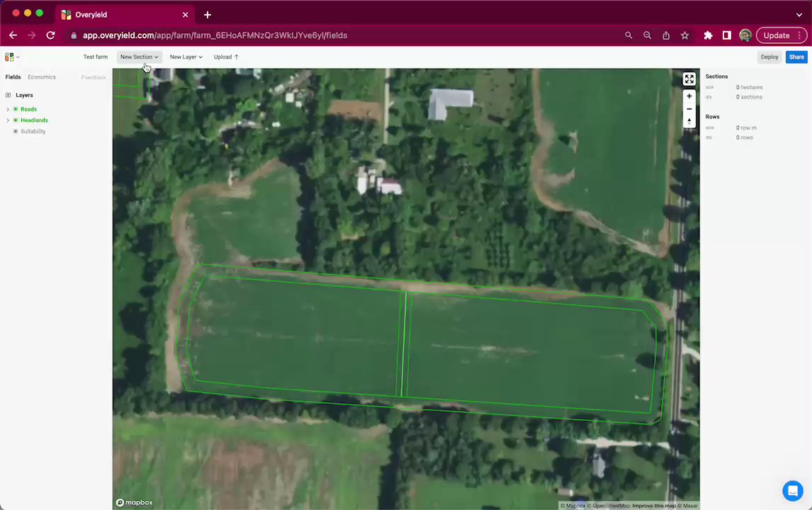This screenshot has width=812, height=510.
Task: Open the New Layer dropdown
Action: [x=186, y=57]
